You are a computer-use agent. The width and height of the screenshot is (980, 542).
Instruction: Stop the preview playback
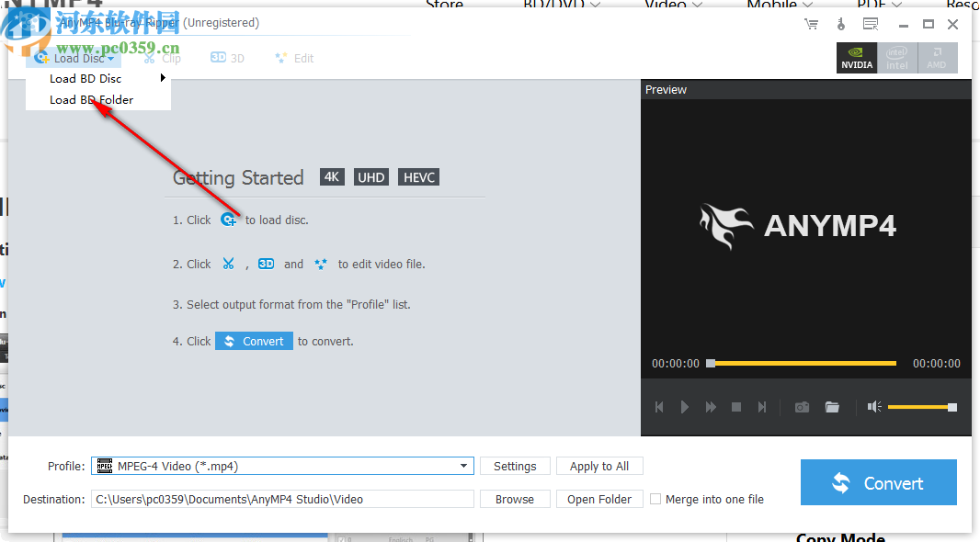point(736,407)
